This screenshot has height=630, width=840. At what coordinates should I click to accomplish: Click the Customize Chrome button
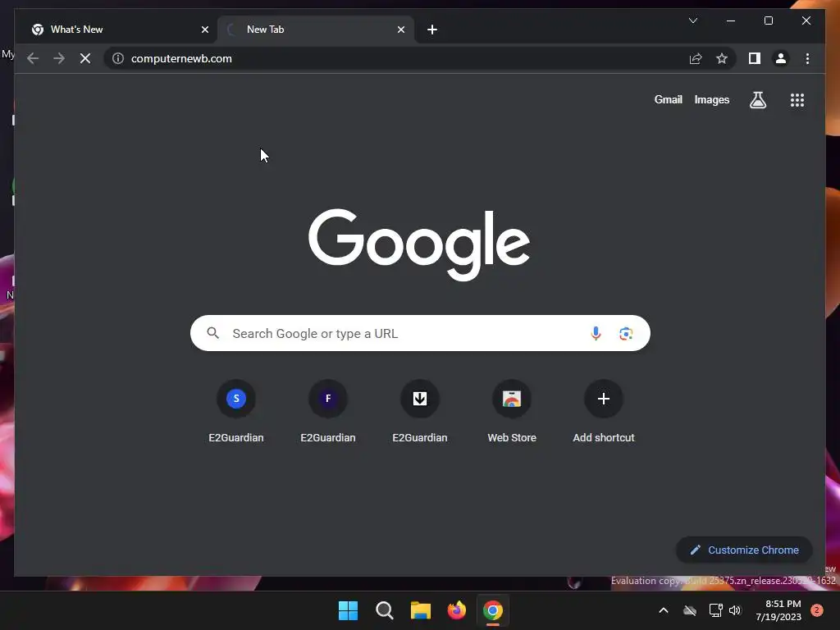pyautogui.click(x=744, y=550)
